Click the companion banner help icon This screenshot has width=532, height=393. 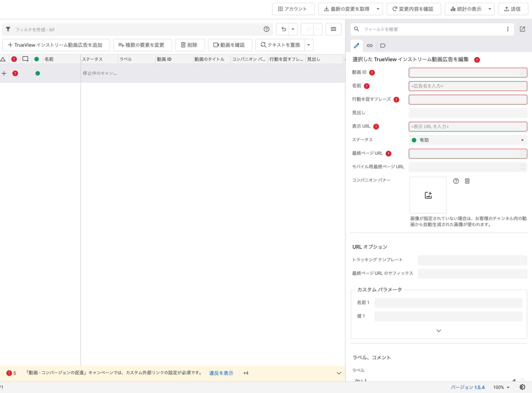point(456,181)
